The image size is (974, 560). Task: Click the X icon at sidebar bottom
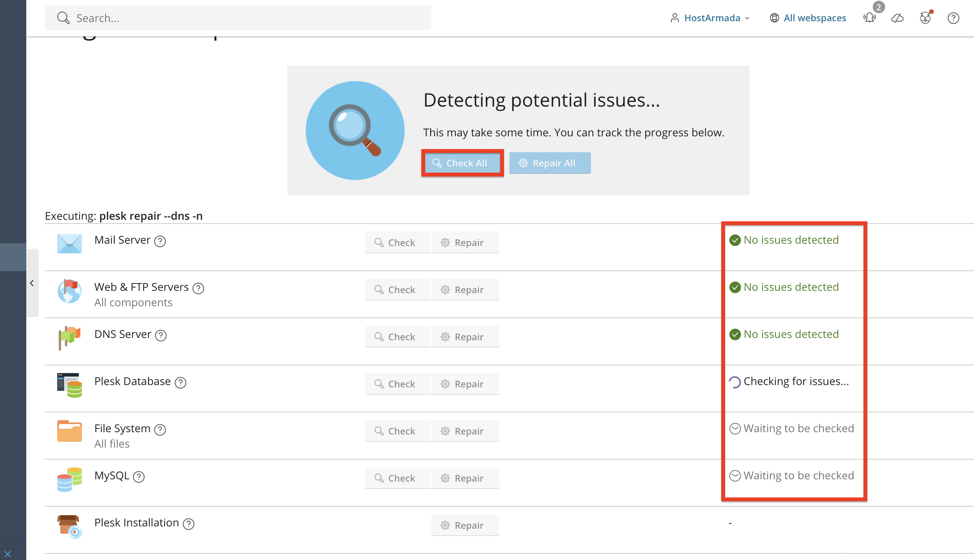(8, 554)
